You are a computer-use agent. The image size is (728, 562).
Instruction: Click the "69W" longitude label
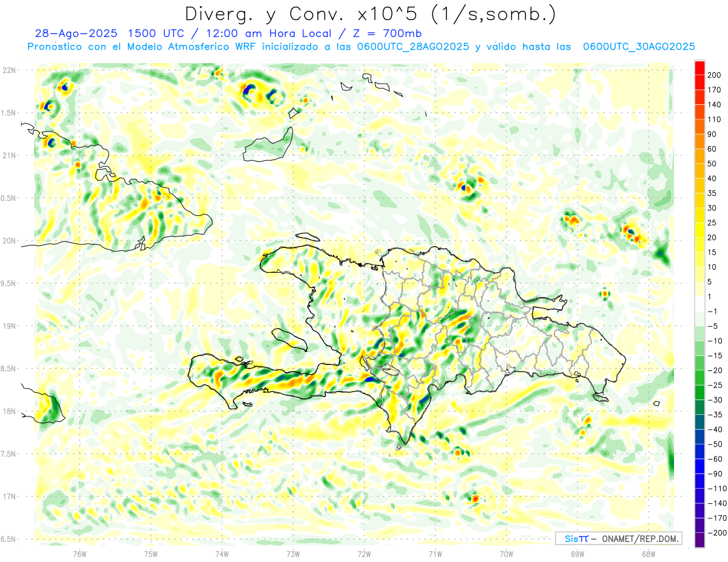pos(577,554)
